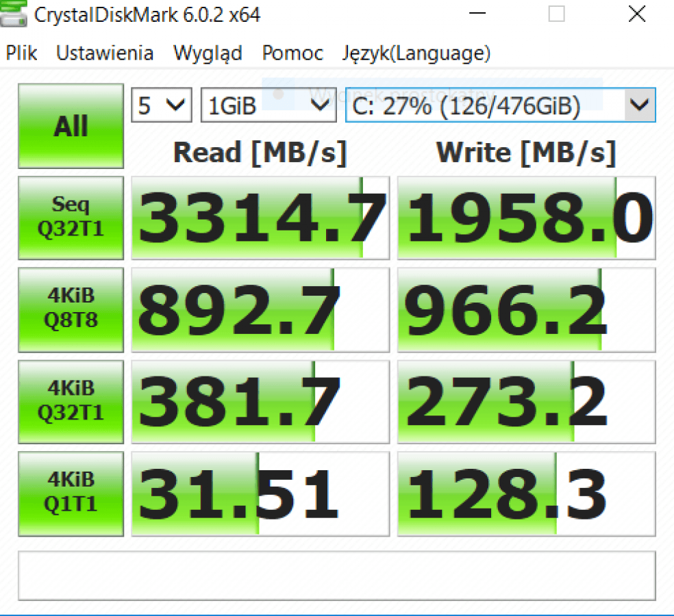This screenshot has height=616, width=674.
Task: Maximize the CrystalDiskMark window
Action: [x=557, y=14]
